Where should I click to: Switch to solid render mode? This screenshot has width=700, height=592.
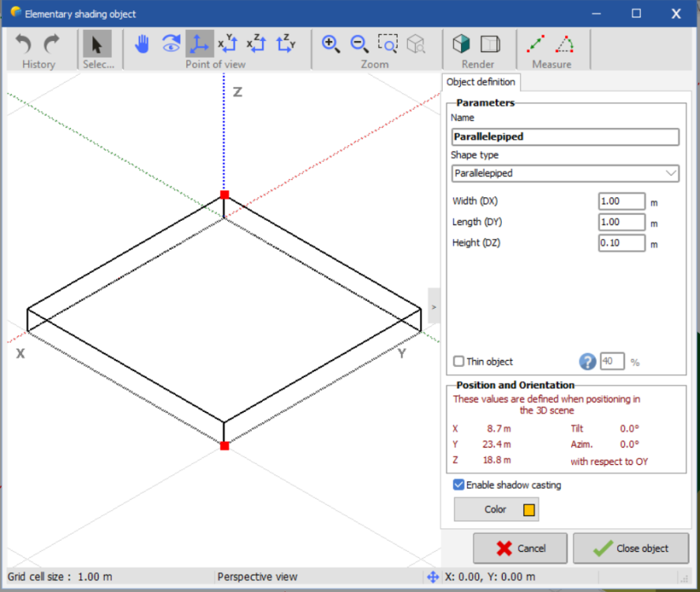coord(462,44)
